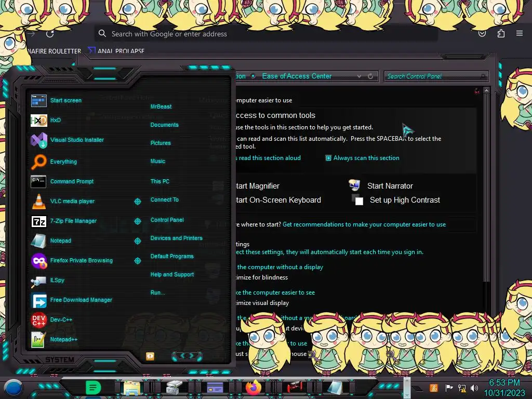Open Default Programs
The image size is (532, 399).
(x=172, y=256)
